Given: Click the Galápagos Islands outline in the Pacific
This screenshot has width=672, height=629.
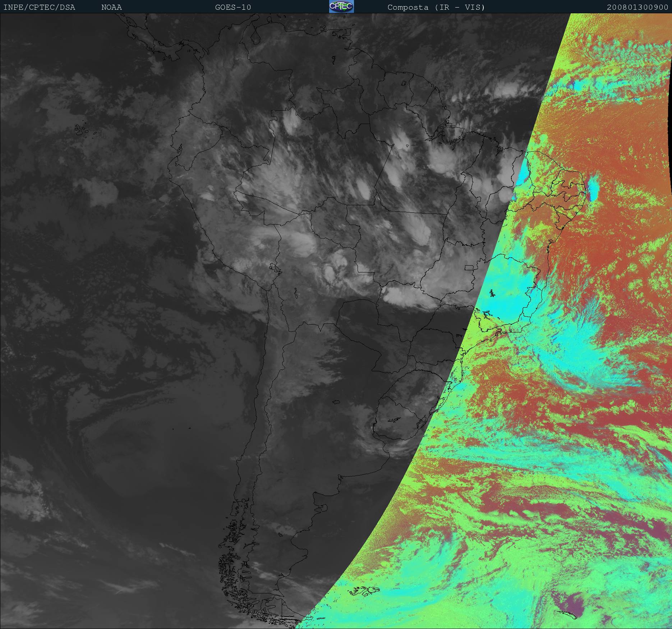Looking at the screenshot, I should click(x=81, y=130).
